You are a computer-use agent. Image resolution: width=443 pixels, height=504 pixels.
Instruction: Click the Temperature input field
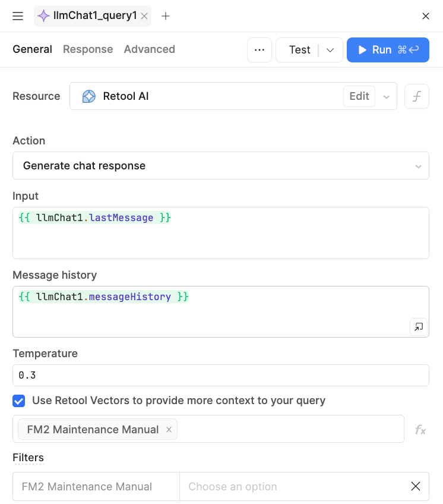point(220,376)
